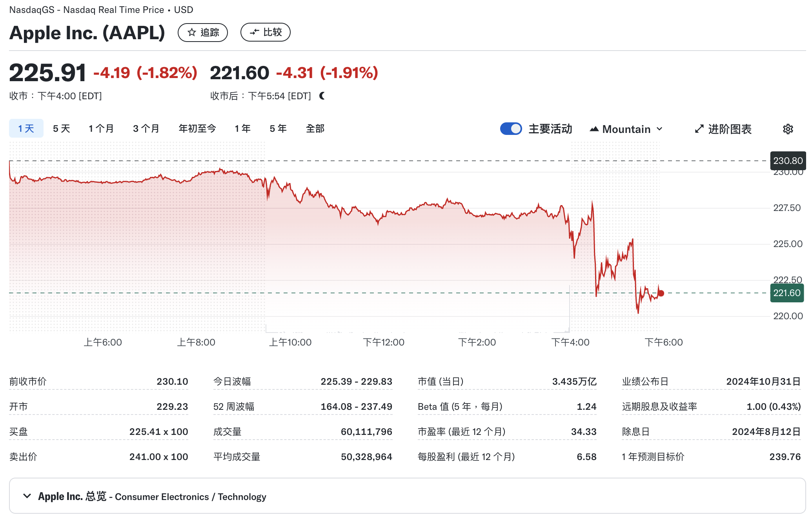Select the 5 天 range tab

click(x=62, y=129)
